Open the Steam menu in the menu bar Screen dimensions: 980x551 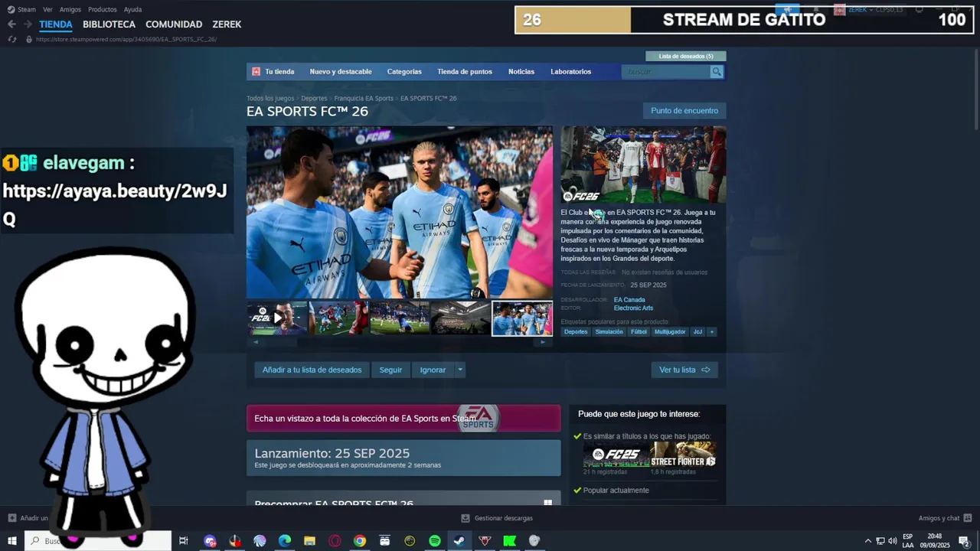[x=27, y=9]
